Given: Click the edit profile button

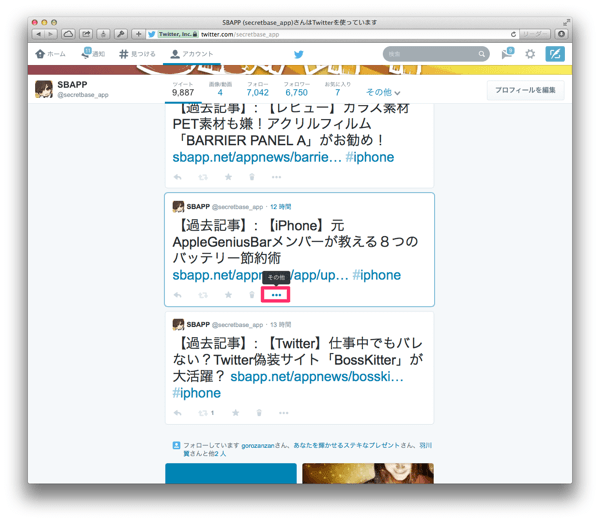Looking at the screenshot, I should click(x=525, y=90).
